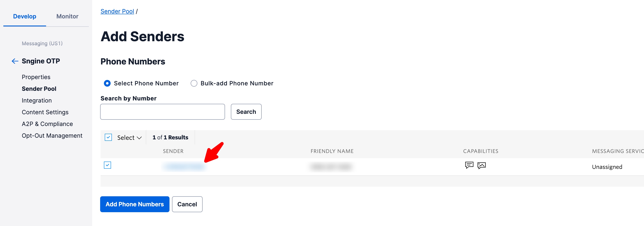
Task: Expand the Select dropdown chevron
Action: 139,138
